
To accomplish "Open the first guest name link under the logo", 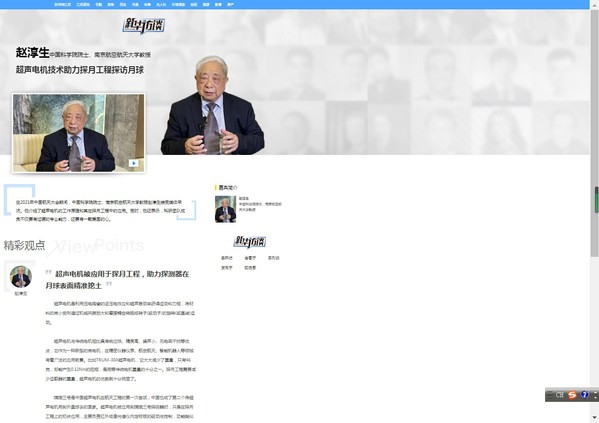I will click(x=227, y=258).
